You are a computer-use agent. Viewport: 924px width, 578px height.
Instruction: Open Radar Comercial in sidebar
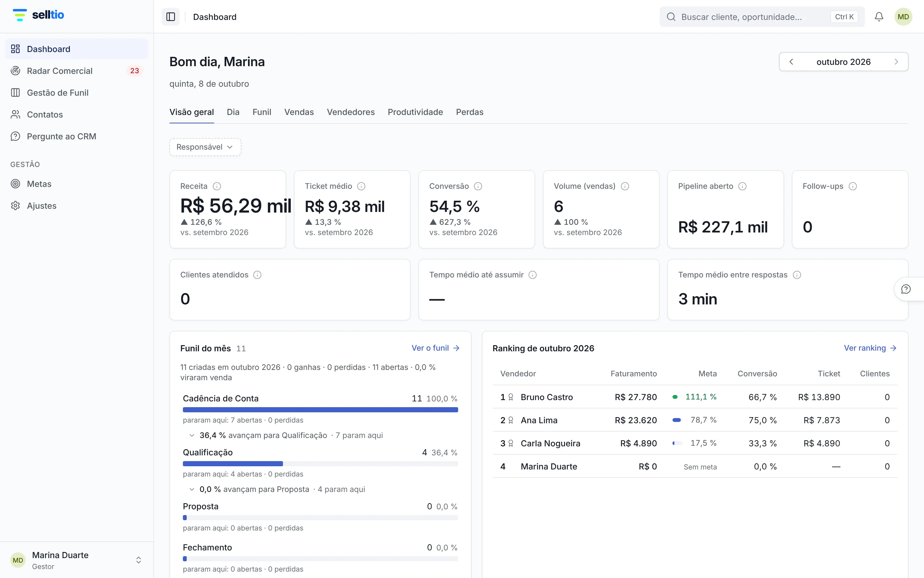click(77, 71)
